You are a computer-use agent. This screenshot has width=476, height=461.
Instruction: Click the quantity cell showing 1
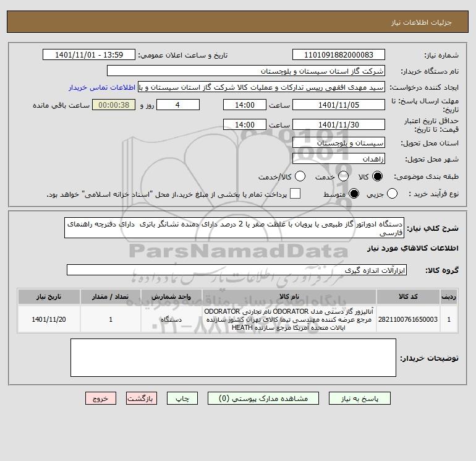click(111, 319)
